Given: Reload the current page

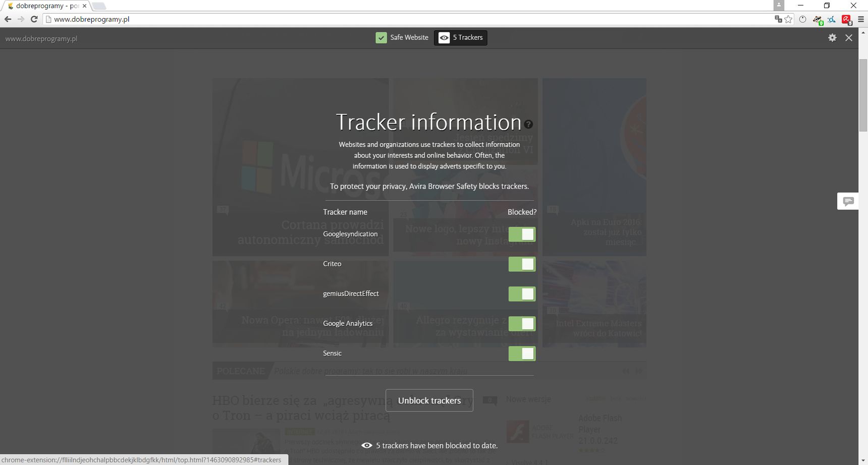Looking at the screenshot, I should (34, 19).
